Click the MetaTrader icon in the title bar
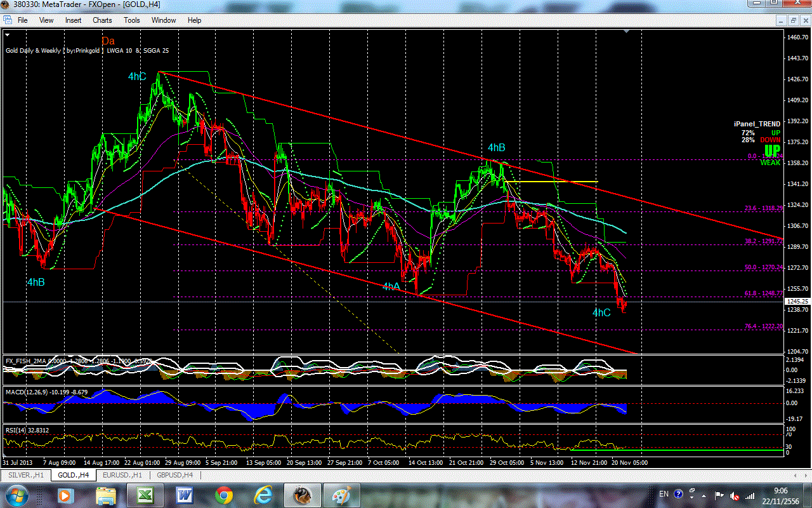The height and width of the screenshot is (508, 812). click(x=6, y=6)
